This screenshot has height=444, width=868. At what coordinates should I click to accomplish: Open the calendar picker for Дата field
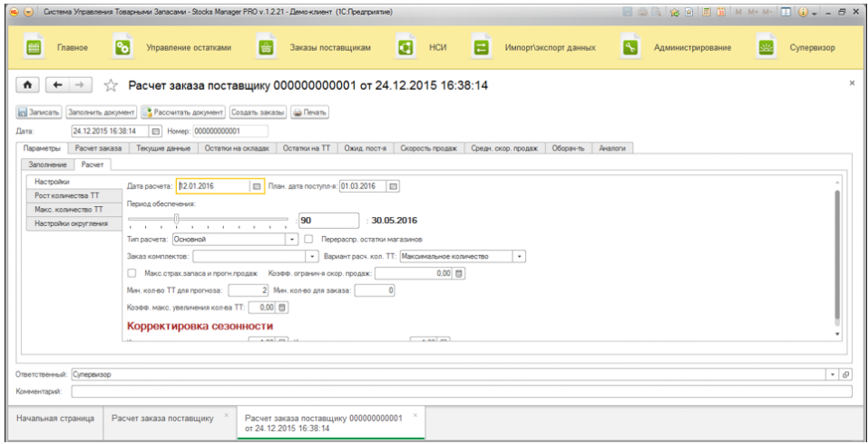coord(156,132)
